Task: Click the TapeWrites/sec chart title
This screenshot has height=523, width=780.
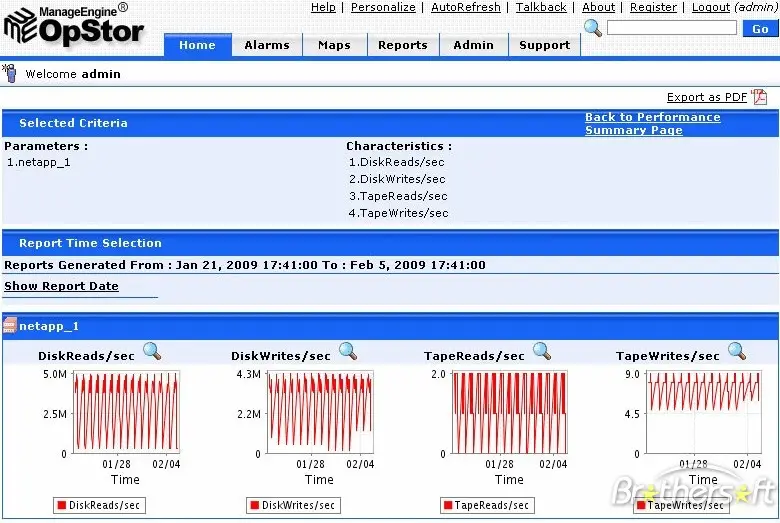Action: click(x=668, y=356)
